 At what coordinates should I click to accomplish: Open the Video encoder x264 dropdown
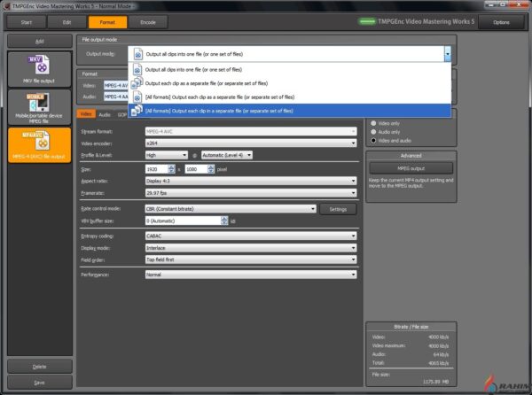(251, 143)
